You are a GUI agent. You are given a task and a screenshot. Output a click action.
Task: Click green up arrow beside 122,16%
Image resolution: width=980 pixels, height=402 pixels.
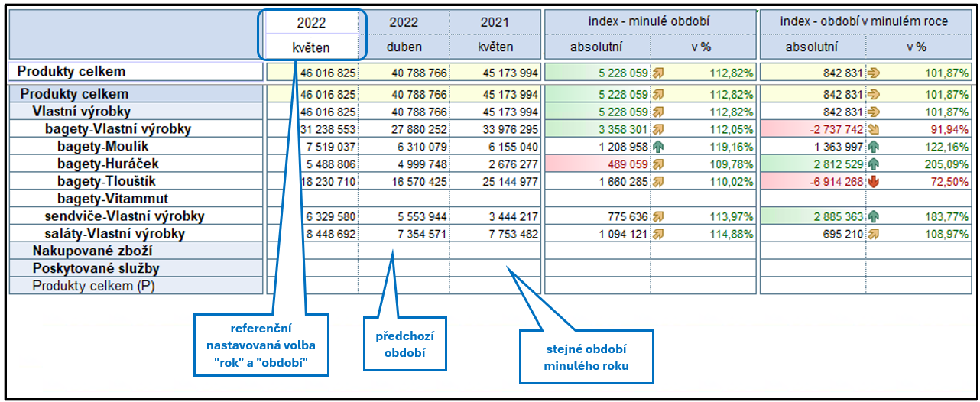pos(874,145)
